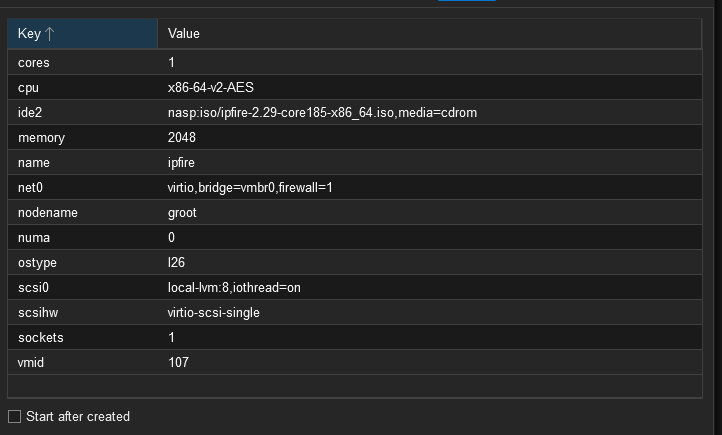Select the memory 2048 row

click(x=355, y=137)
